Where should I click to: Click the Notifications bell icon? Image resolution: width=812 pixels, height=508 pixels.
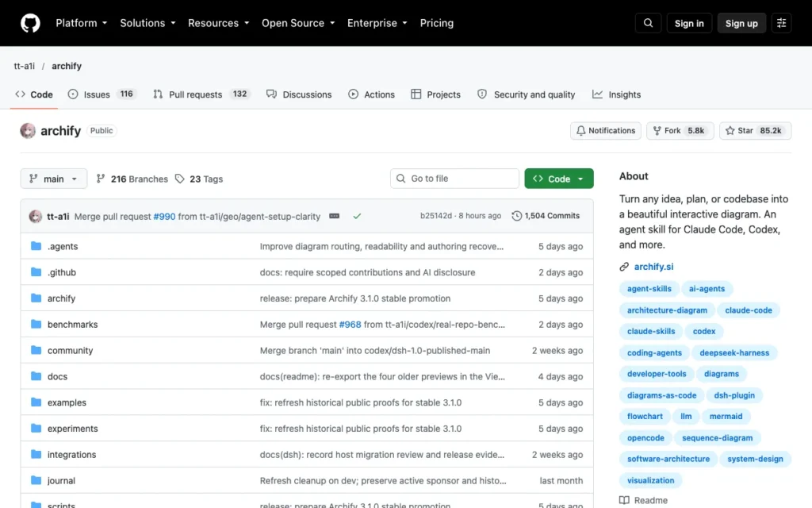coord(581,131)
